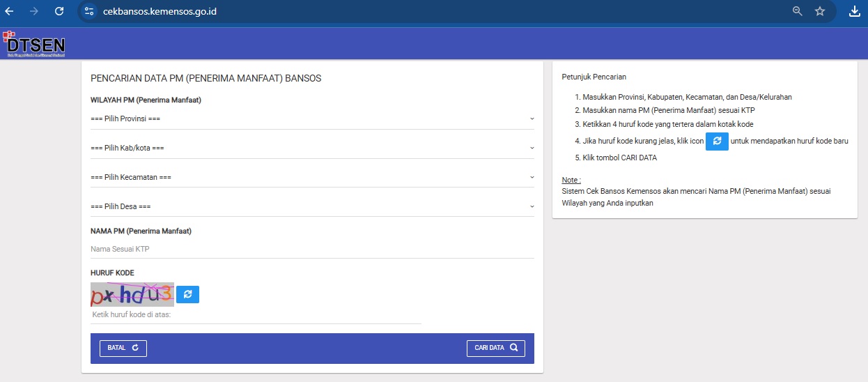Click the refresh icon in Petunjuk Pencarian panel
Image resolution: width=868 pixels, height=382 pixels.
tap(717, 142)
